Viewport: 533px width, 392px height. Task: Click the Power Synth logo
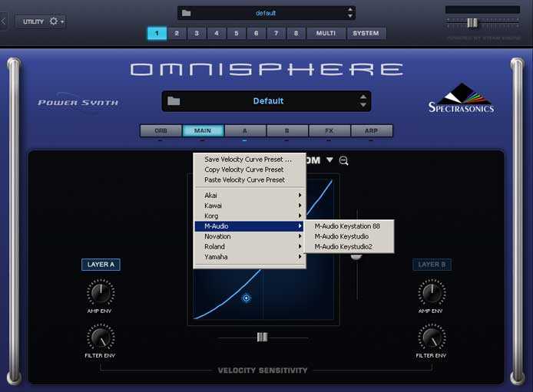(x=78, y=102)
